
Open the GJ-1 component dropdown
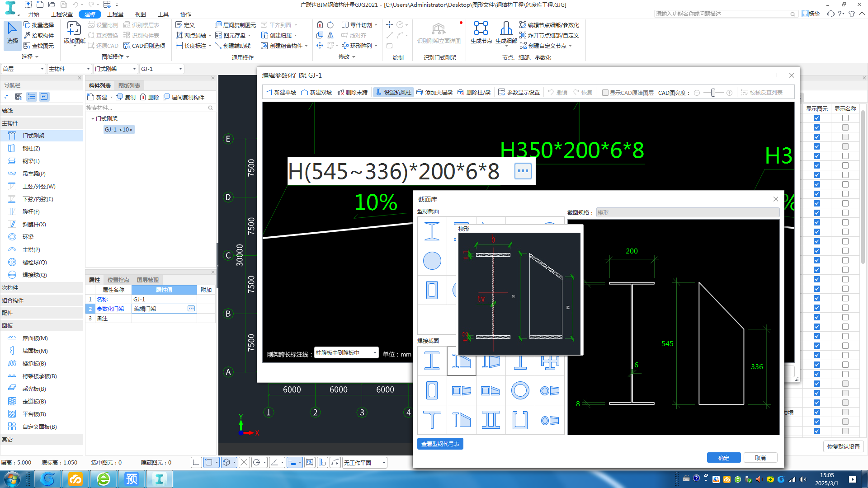[161, 69]
